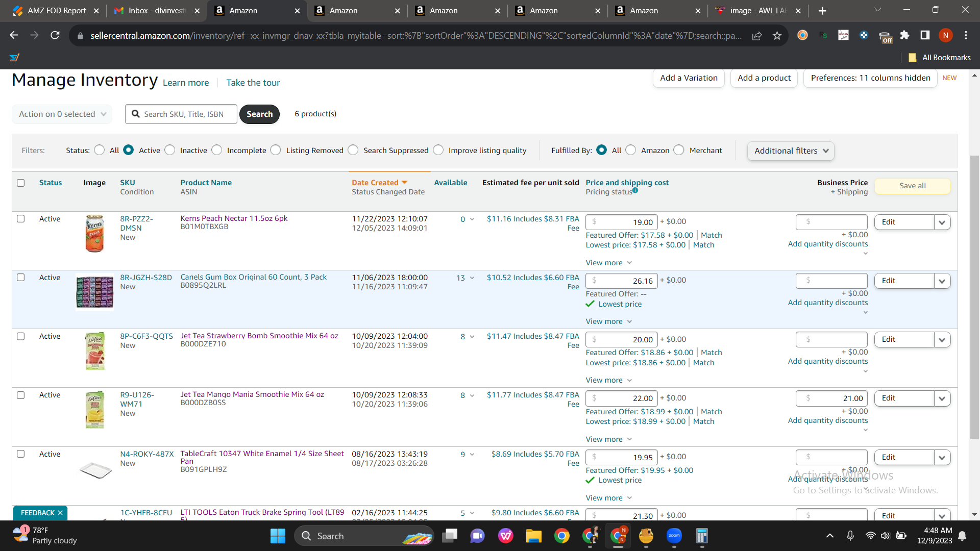Viewport: 980px width, 551px height.
Task: Open a new browser tab
Action: [822, 11]
